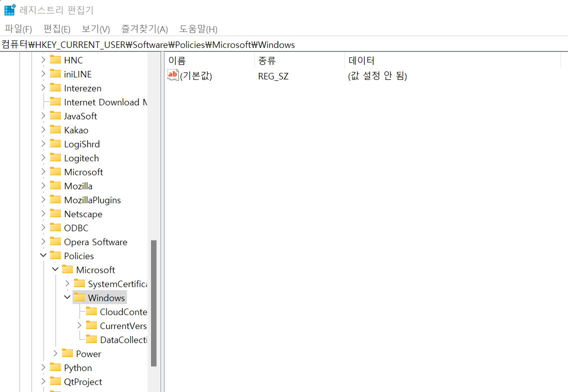Select the MozillaPlugins folder icon
The image size is (568, 392).
[x=55, y=199]
